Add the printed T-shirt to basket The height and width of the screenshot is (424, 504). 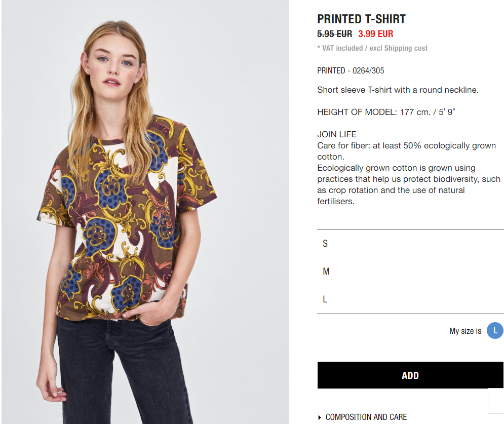[x=410, y=375]
